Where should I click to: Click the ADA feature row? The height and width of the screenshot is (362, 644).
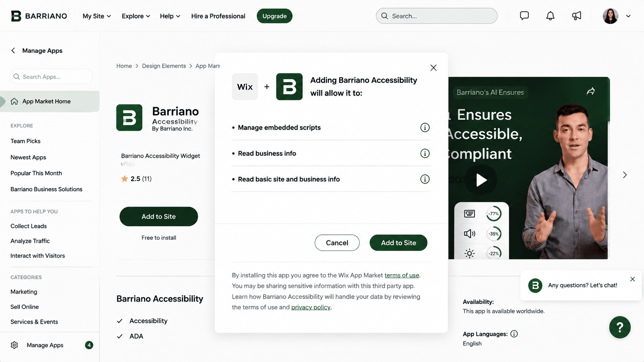pyautogui.click(x=130, y=336)
